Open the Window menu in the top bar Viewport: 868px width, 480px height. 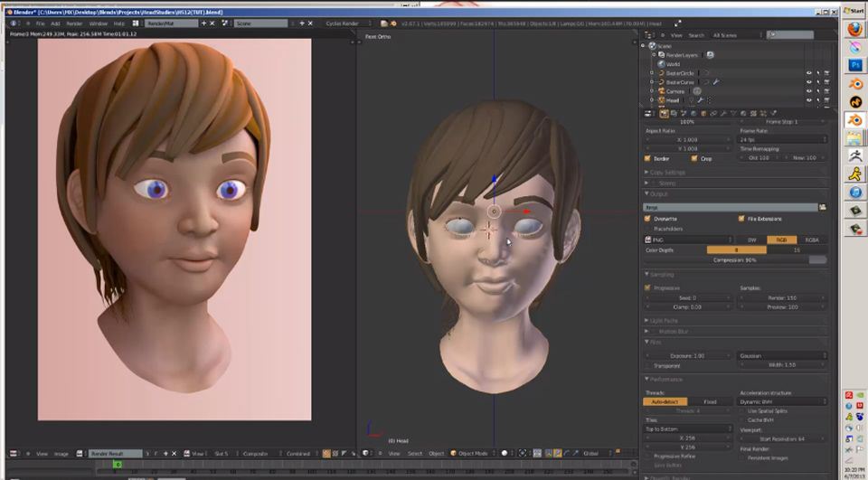tap(98, 24)
